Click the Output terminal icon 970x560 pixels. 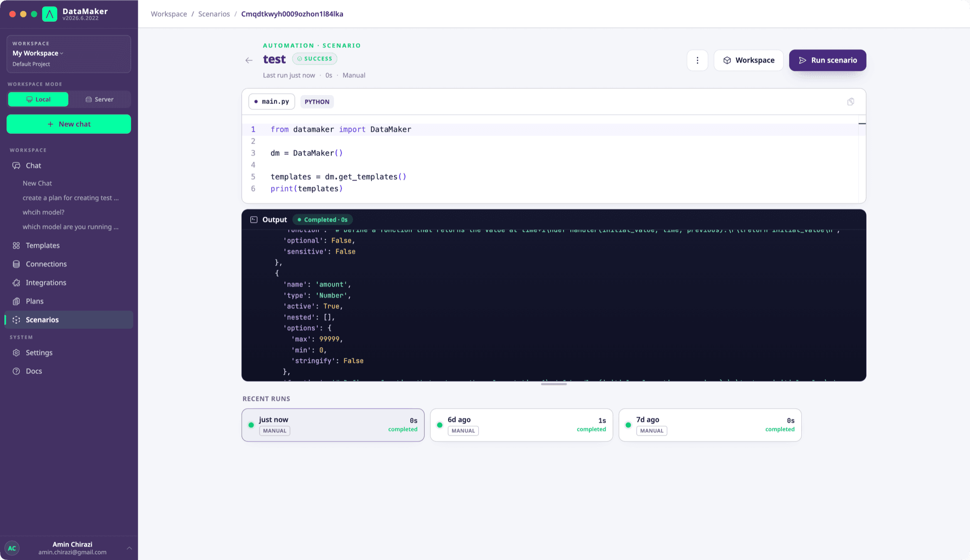pos(254,220)
